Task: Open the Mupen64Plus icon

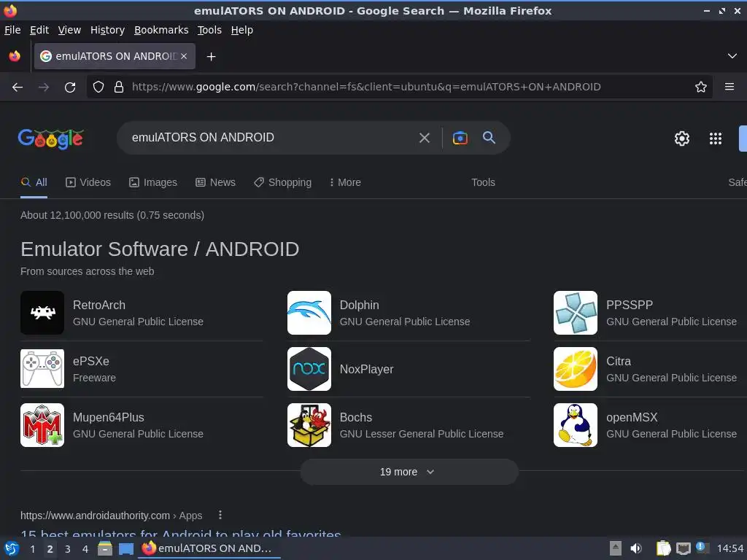Action: (x=42, y=425)
